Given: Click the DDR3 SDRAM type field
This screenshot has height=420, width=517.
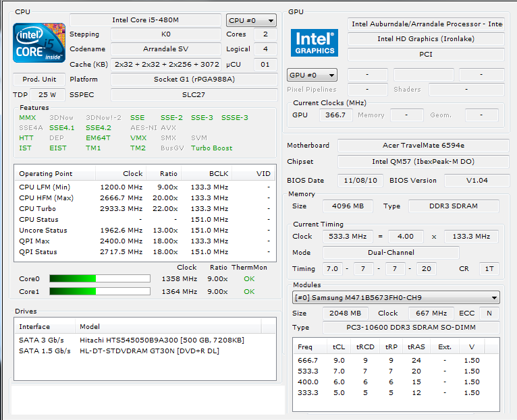Looking at the screenshot, I should [454, 206].
